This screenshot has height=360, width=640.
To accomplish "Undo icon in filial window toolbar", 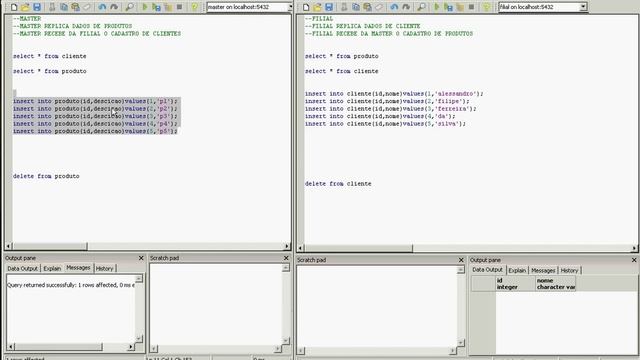I will click(x=394, y=7).
